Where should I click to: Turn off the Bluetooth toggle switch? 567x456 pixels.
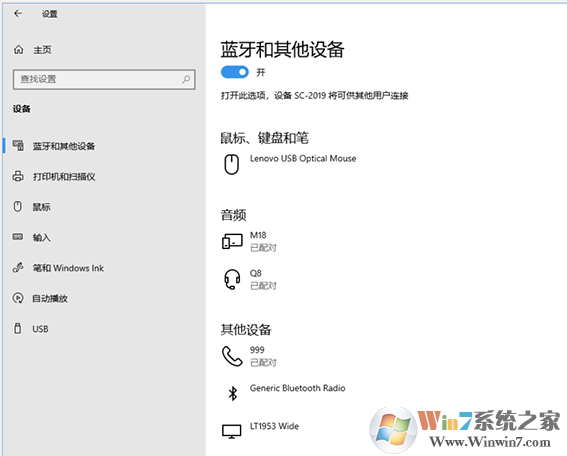(x=235, y=72)
